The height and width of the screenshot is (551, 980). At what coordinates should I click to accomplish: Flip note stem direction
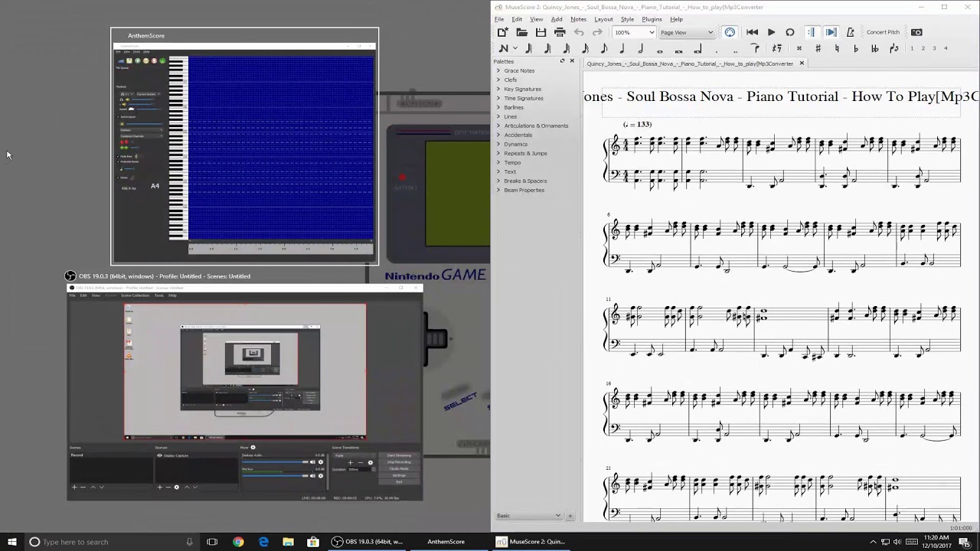(893, 48)
